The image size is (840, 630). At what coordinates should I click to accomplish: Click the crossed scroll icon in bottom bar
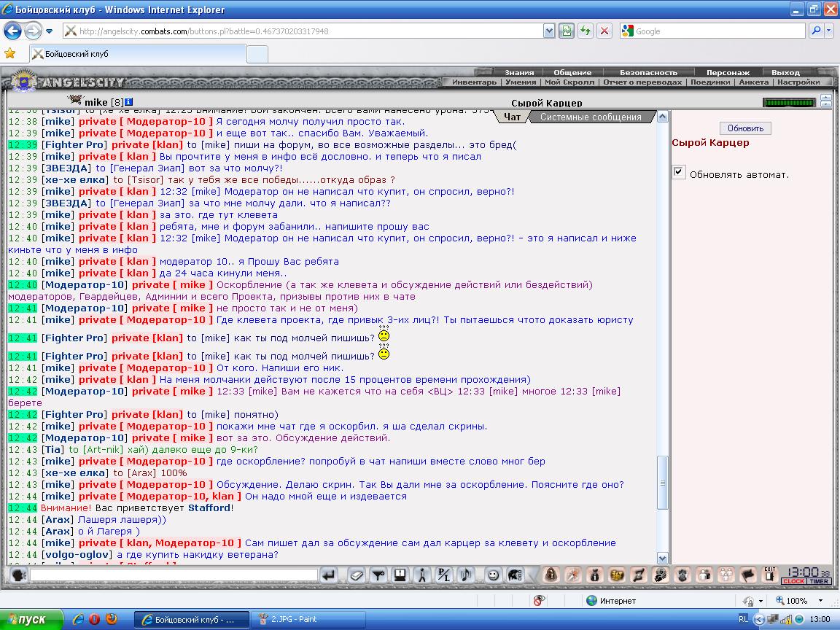point(639,575)
